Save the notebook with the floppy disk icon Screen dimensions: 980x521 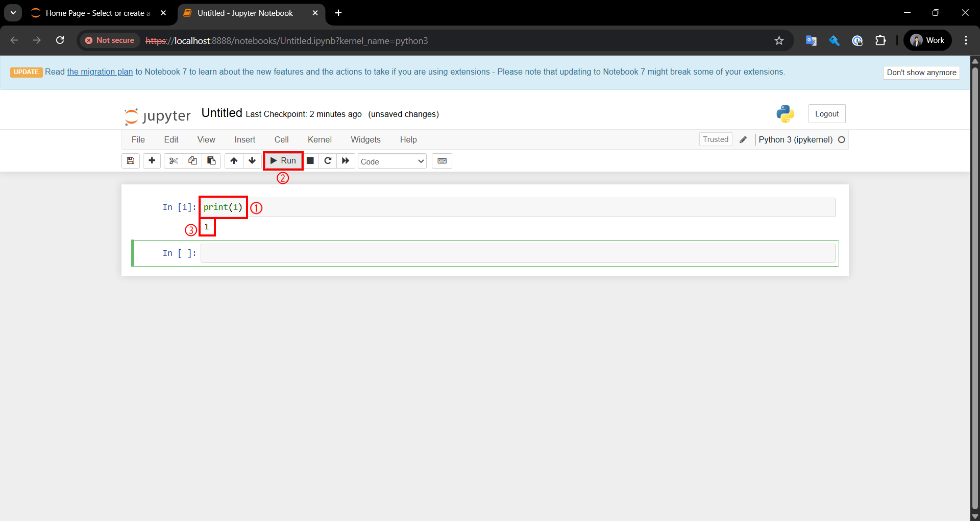point(131,161)
